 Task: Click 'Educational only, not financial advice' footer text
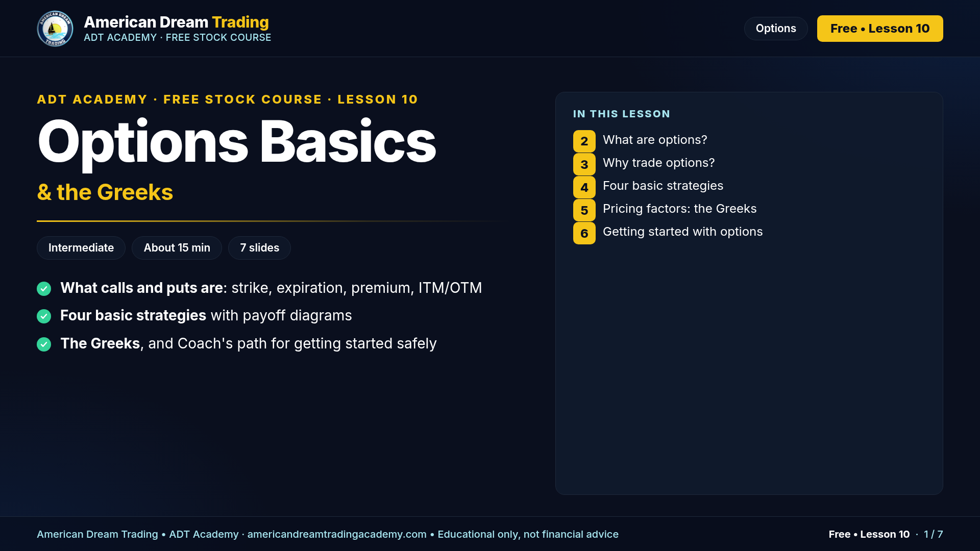[x=528, y=534]
